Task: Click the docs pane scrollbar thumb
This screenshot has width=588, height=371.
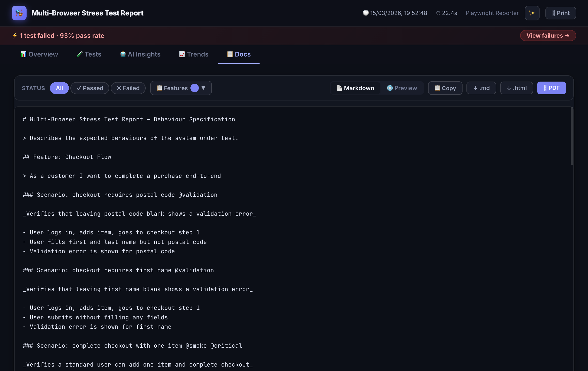Action: (572, 136)
